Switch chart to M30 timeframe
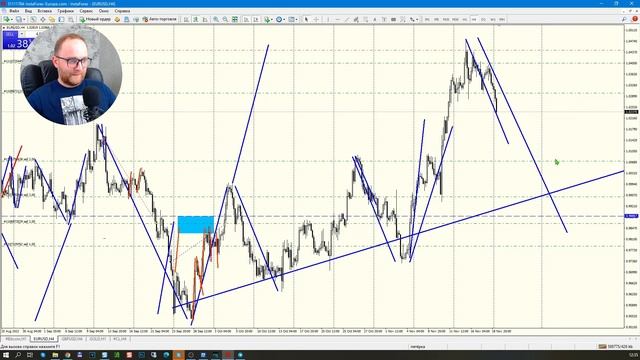The height and width of the screenshot is (360, 640). click(x=455, y=19)
